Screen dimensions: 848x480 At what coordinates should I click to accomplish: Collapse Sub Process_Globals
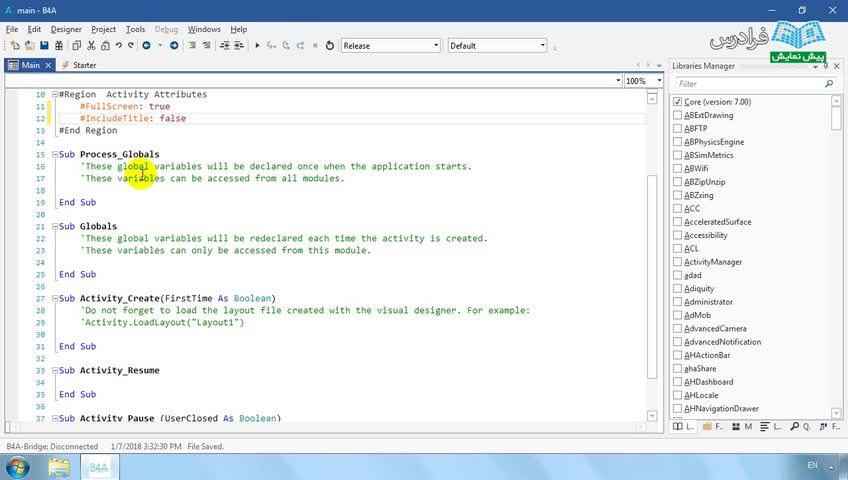tap(55, 155)
